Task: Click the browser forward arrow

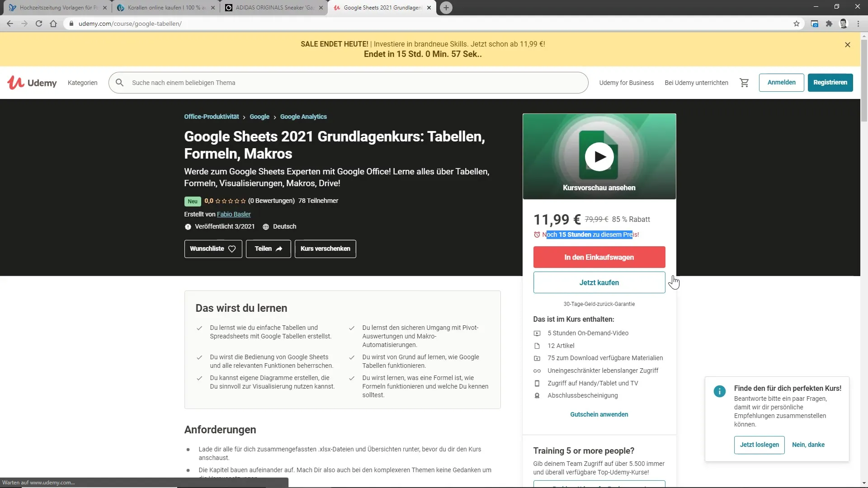Action: pos(24,23)
